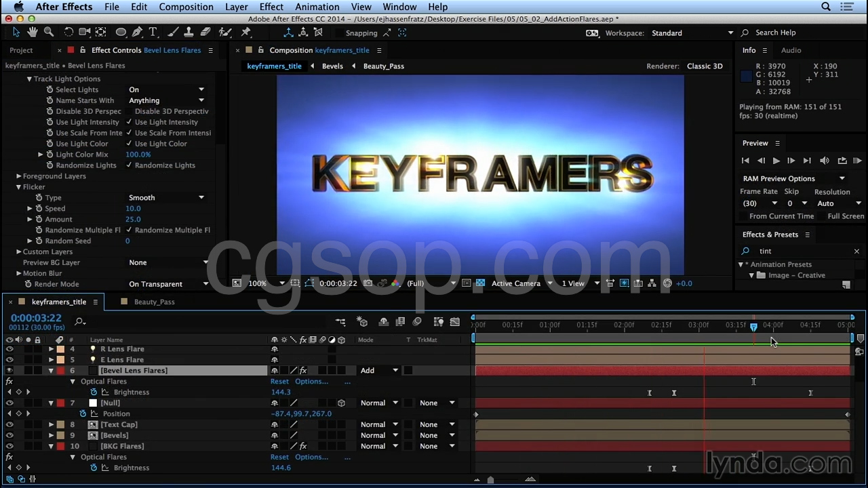Select the Puppet Pin tool
This screenshot has height=488, width=868.
click(x=246, y=33)
